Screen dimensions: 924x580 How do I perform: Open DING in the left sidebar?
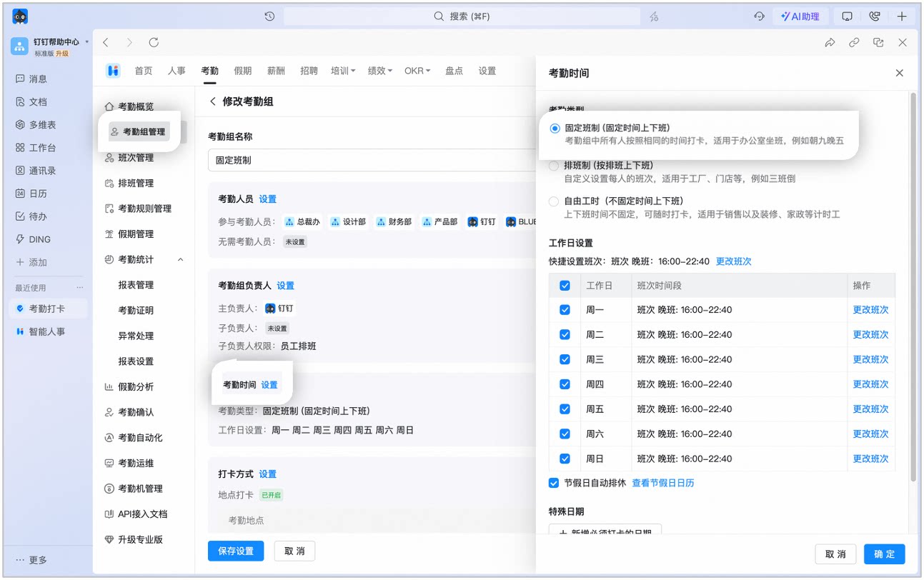click(33, 239)
